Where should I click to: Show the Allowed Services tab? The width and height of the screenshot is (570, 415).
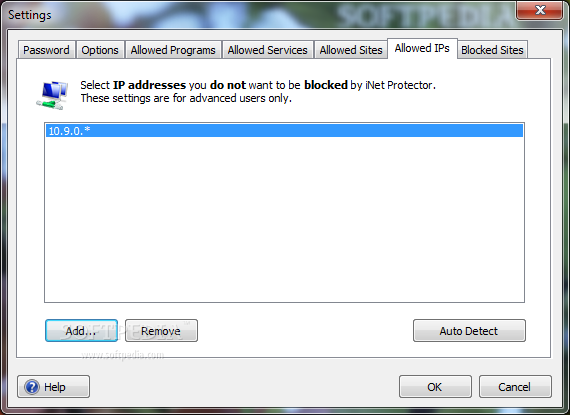coord(268,50)
